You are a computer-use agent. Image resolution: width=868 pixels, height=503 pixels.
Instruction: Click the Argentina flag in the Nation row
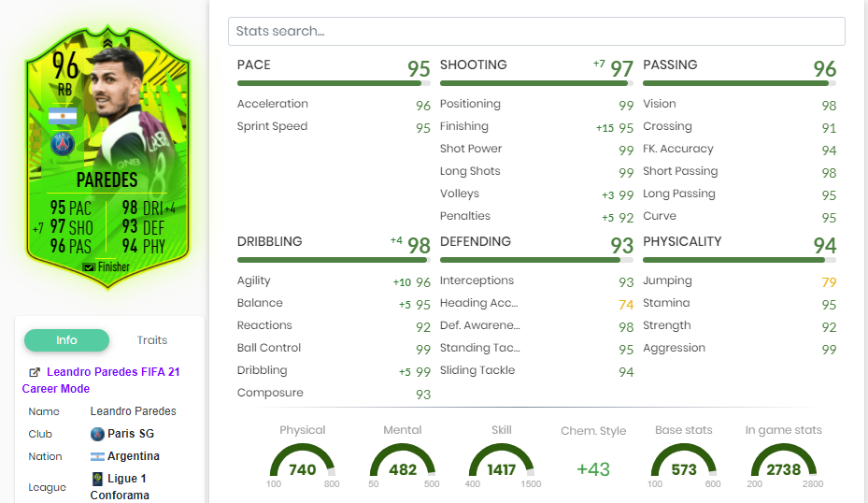tap(97, 456)
